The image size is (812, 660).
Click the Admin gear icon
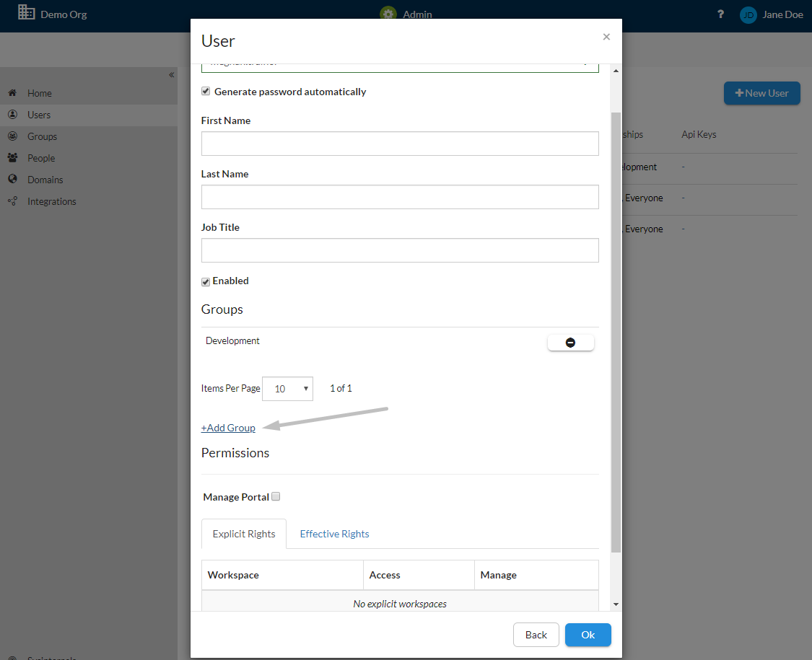tap(388, 14)
